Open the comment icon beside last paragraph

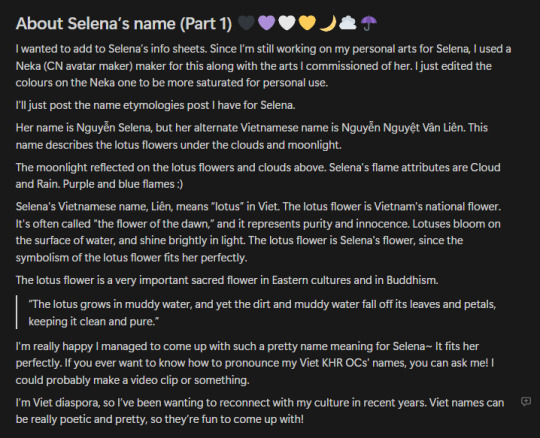coord(526,401)
